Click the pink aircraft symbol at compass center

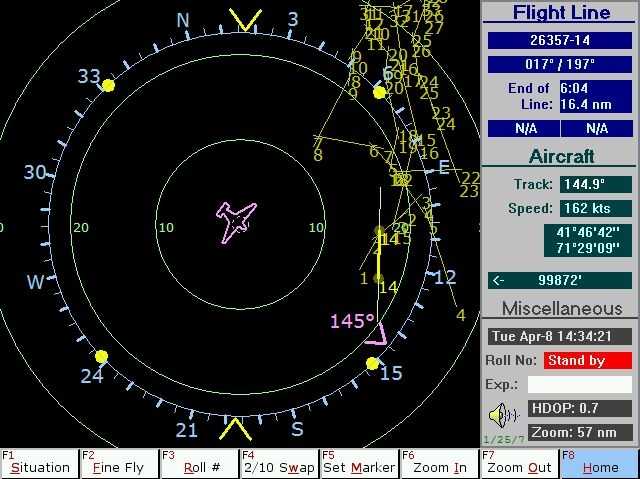click(x=237, y=220)
